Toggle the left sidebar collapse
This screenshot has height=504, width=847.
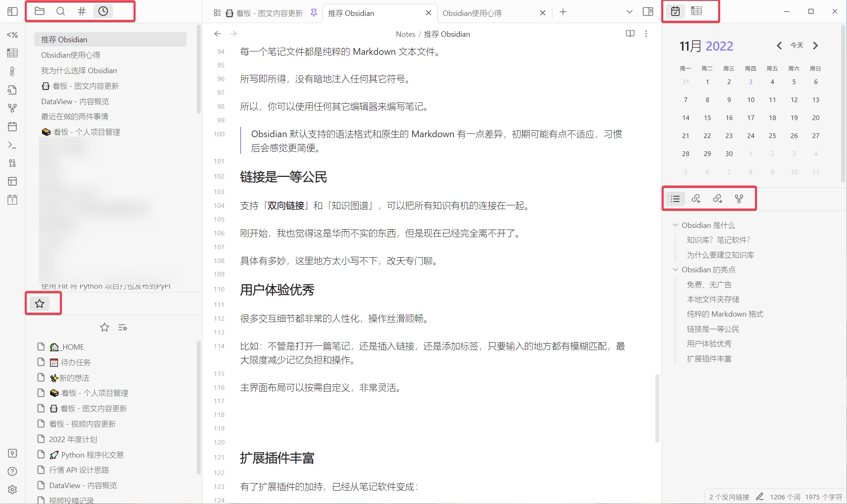pyautogui.click(x=13, y=12)
